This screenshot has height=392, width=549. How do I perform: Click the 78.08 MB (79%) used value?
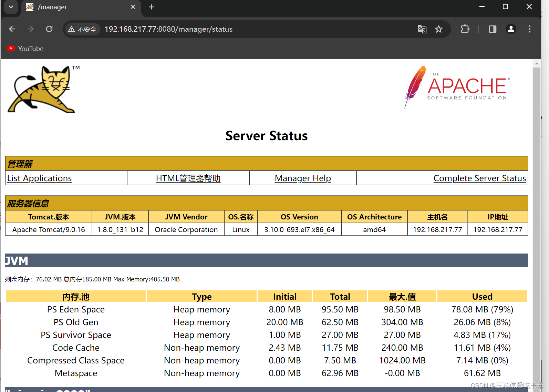click(x=482, y=310)
